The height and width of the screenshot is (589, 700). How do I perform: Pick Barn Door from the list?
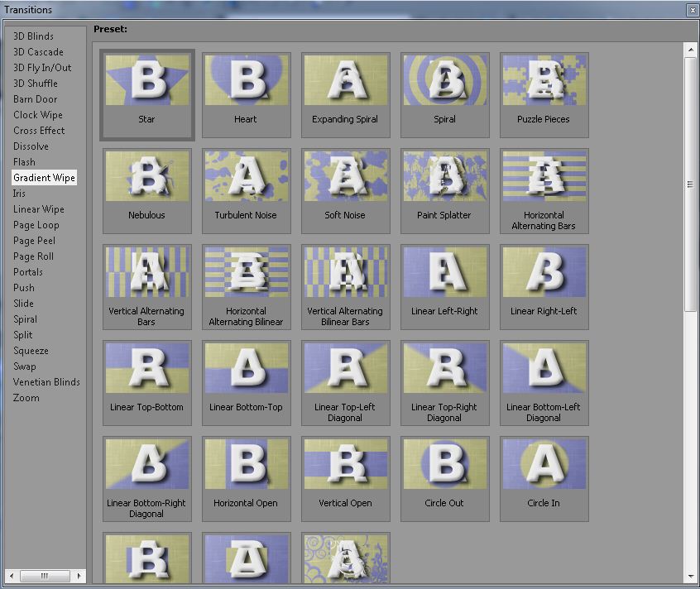[36, 99]
